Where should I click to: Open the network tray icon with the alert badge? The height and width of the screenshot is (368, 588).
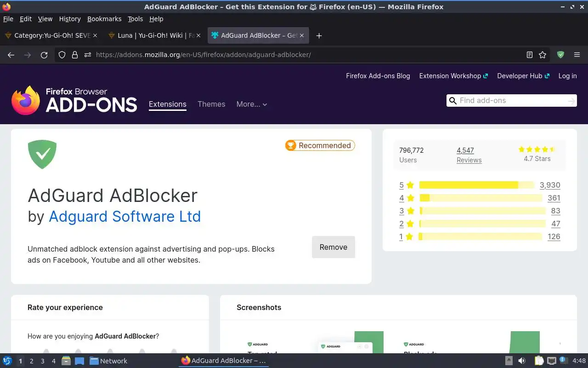[x=564, y=361]
